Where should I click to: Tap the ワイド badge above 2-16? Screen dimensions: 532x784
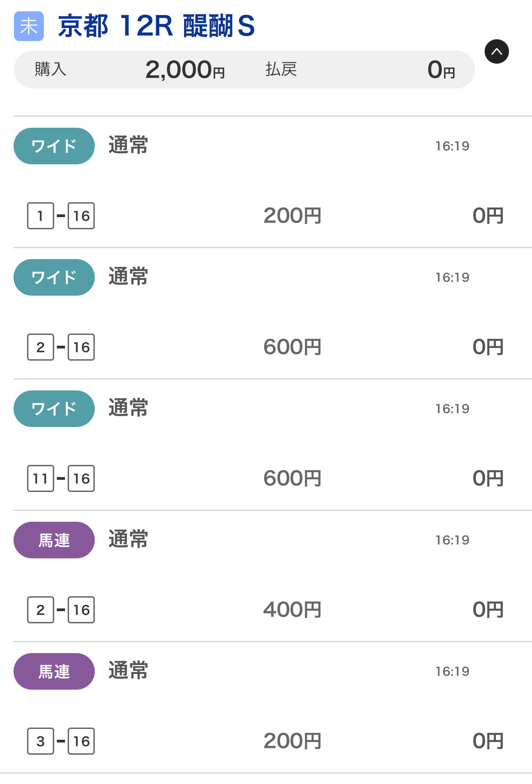click(x=54, y=277)
